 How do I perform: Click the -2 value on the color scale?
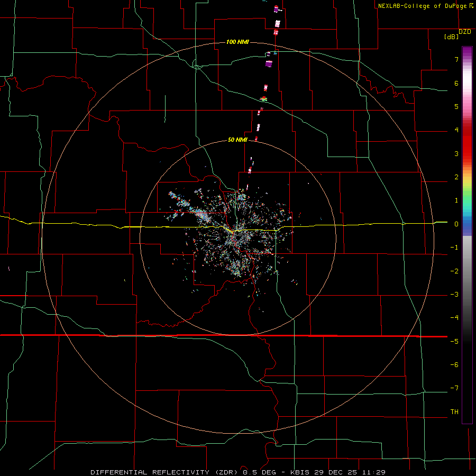point(454,271)
